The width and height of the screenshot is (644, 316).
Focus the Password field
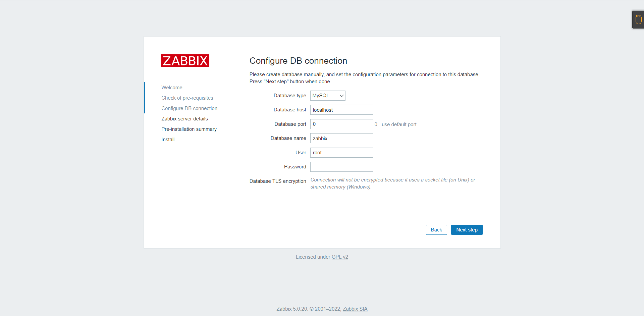point(341,167)
